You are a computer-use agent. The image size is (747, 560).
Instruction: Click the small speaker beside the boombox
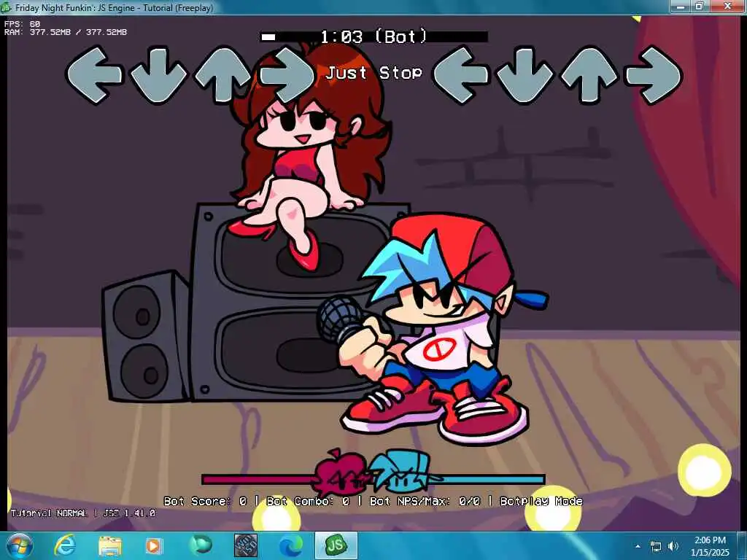pos(145,335)
